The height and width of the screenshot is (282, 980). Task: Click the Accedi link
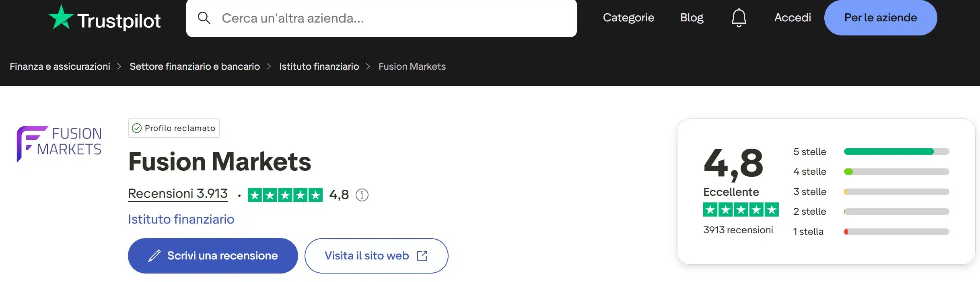pyautogui.click(x=792, y=18)
